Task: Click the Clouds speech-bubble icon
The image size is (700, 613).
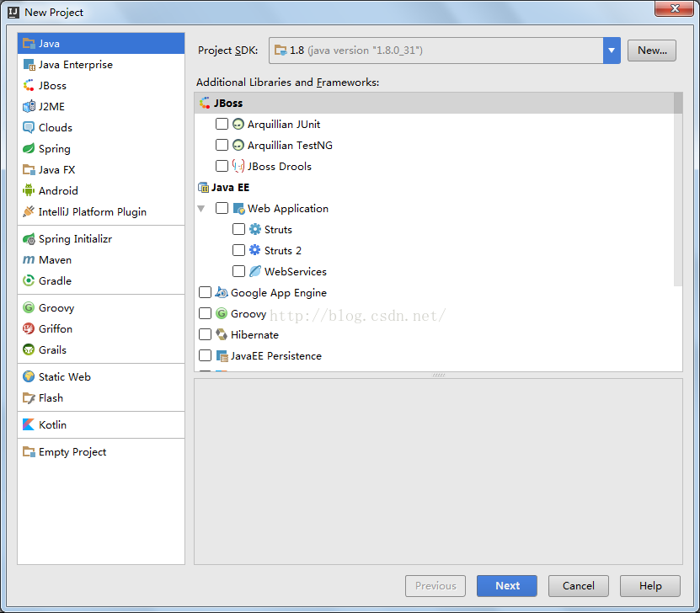Action: coord(29,127)
